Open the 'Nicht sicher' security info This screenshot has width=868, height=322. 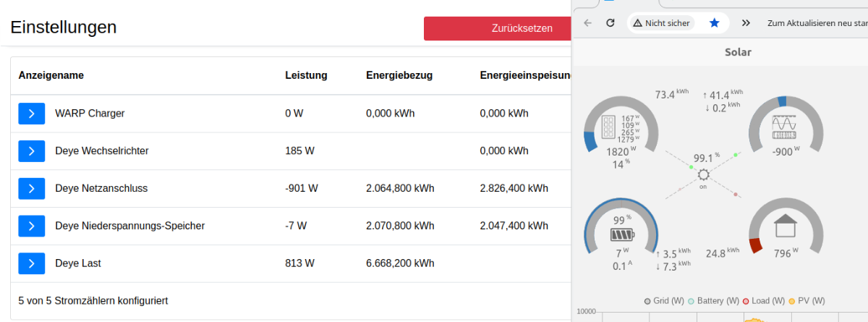pyautogui.click(x=661, y=23)
